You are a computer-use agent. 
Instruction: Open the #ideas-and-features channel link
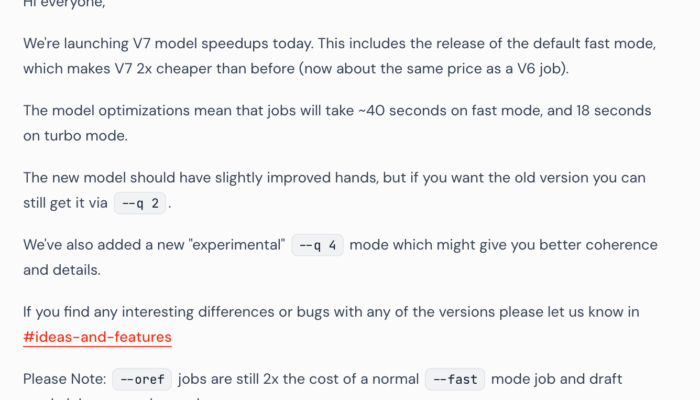[x=97, y=337]
